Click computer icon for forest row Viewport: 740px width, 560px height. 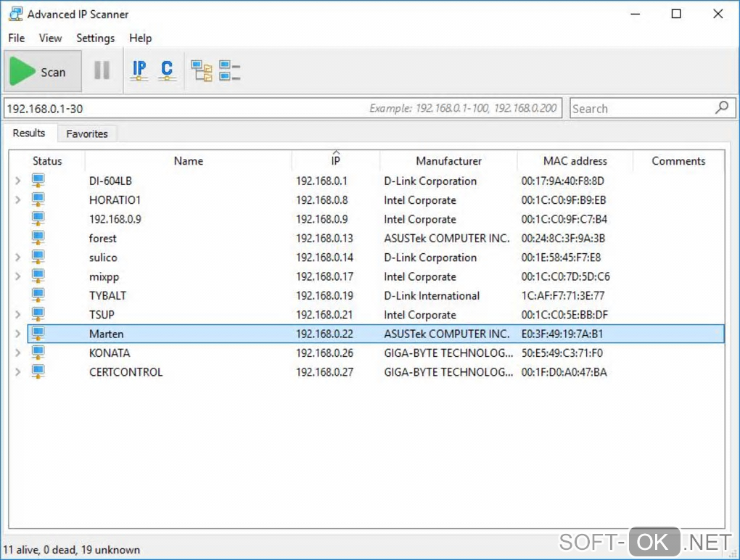coord(38,238)
